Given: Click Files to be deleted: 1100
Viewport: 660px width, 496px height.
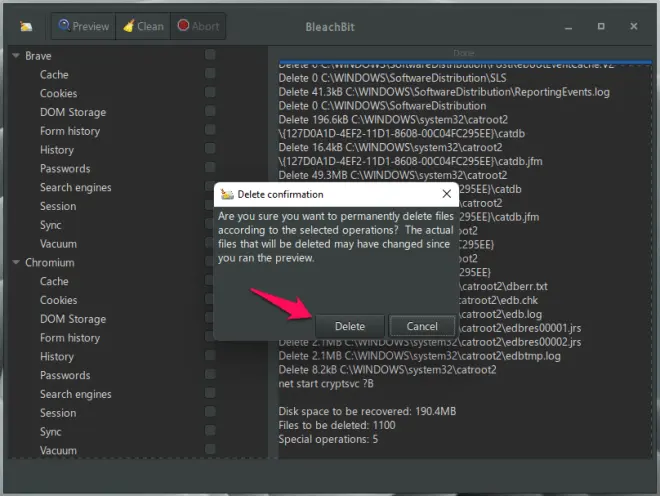Looking at the screenshot, I should point(337,425).
